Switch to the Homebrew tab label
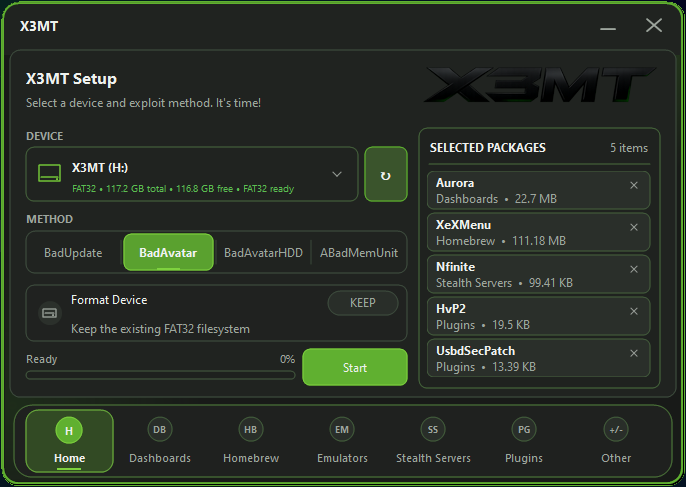 click(251, 458)
